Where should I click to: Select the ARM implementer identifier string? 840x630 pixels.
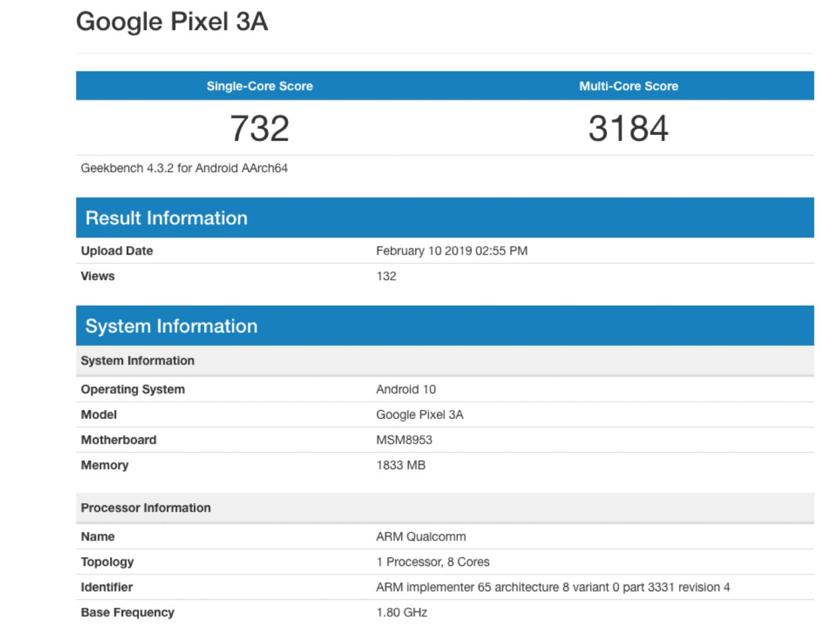(552, 587)
